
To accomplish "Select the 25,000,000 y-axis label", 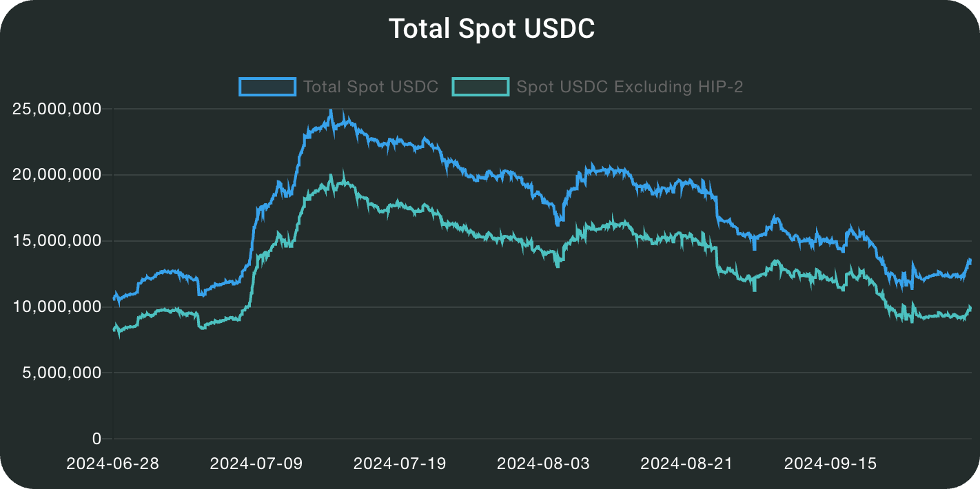I will [57, 109].
